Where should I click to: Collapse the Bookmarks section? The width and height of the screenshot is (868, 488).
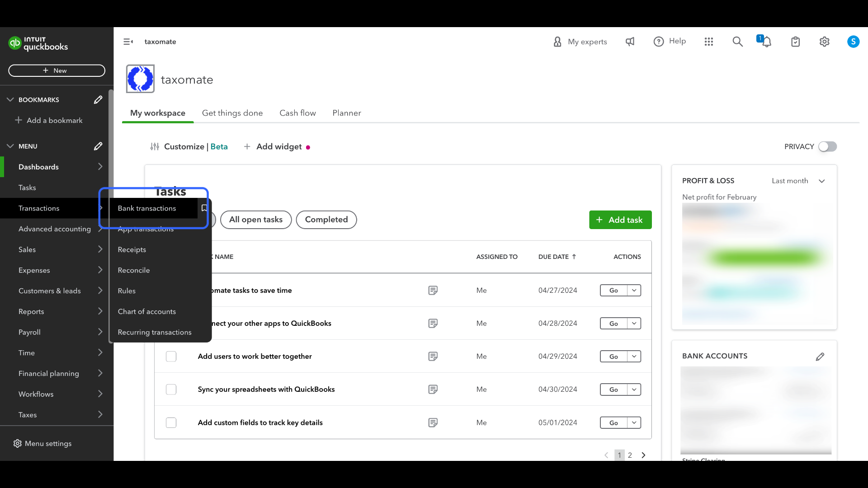[x=10, y=100]
